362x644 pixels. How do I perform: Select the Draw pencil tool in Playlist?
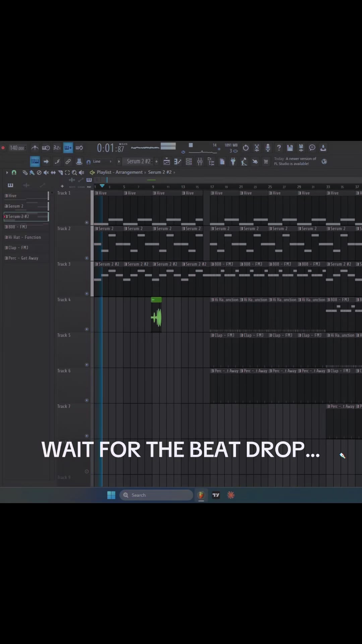pos(25,172)
